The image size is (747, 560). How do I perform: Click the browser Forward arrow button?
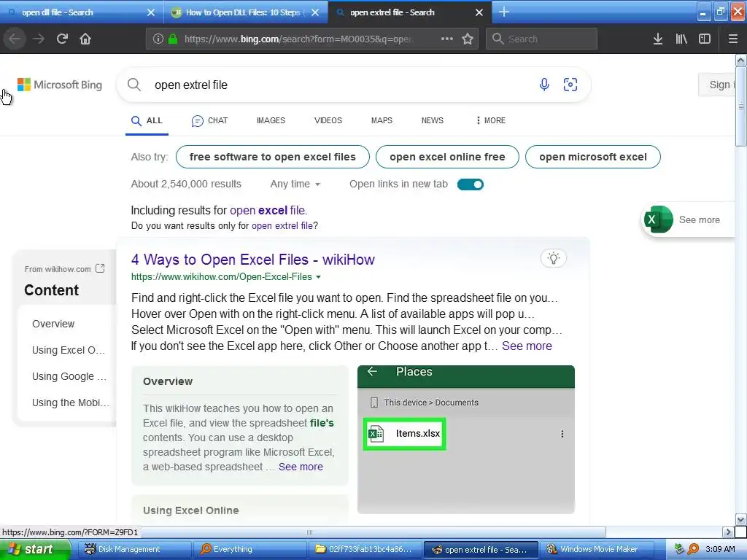click(x=39, y=39)
